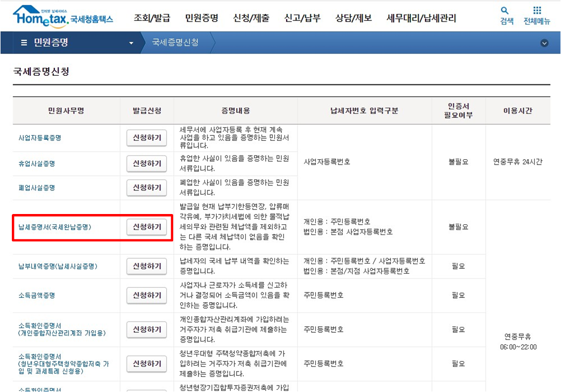Click 신청하기 for 소득금액증명
561x392 pixels.
[x=148, y=295]
